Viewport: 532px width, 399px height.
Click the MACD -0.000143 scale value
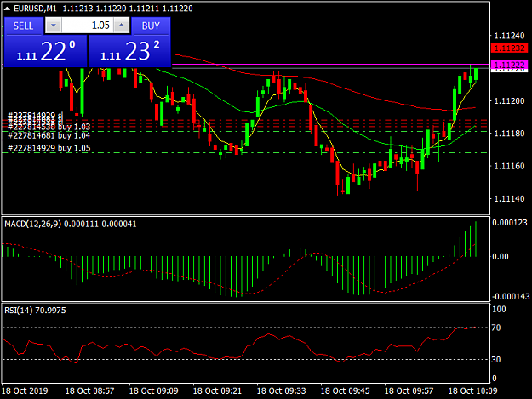(511, 297)
